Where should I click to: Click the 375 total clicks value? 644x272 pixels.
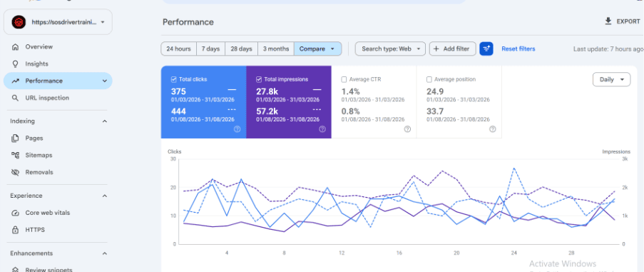pyautogui.click(x=179, y=91)
